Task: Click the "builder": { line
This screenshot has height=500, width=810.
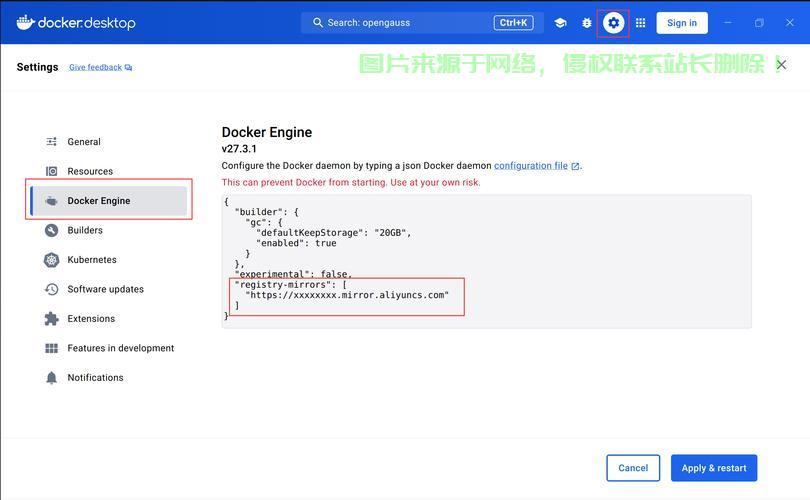Action: click(x=267, y=212)
